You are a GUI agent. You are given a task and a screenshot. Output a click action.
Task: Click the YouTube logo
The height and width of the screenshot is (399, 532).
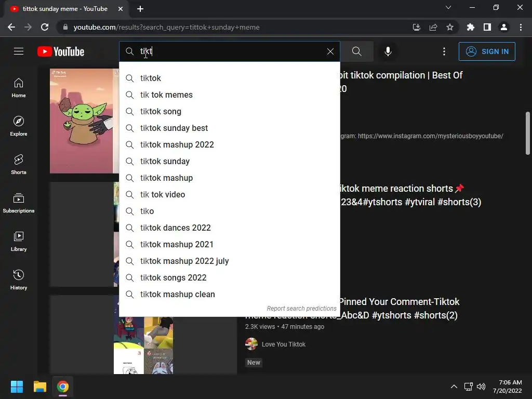click(x=61, y=51)
